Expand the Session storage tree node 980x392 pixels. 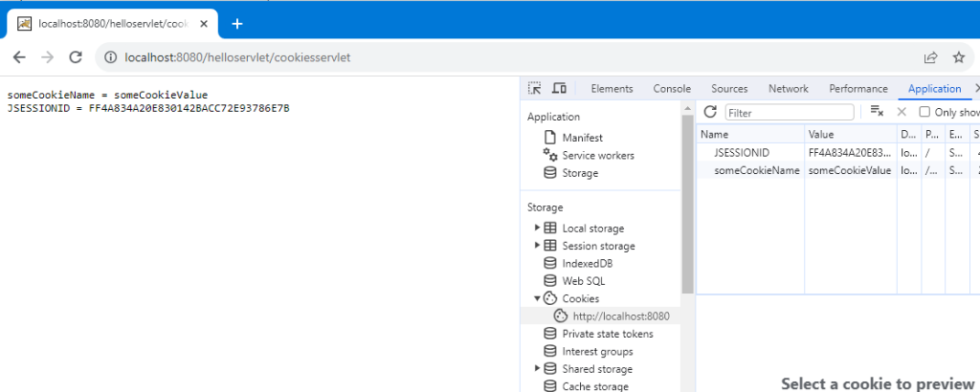coord(538,246)
